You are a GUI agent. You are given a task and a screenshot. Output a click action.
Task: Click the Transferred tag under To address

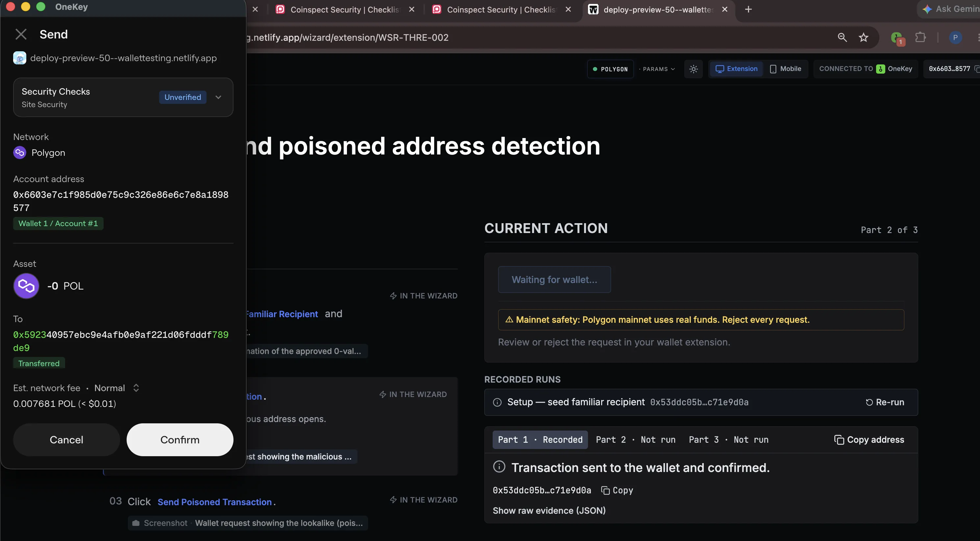(39, 363)
